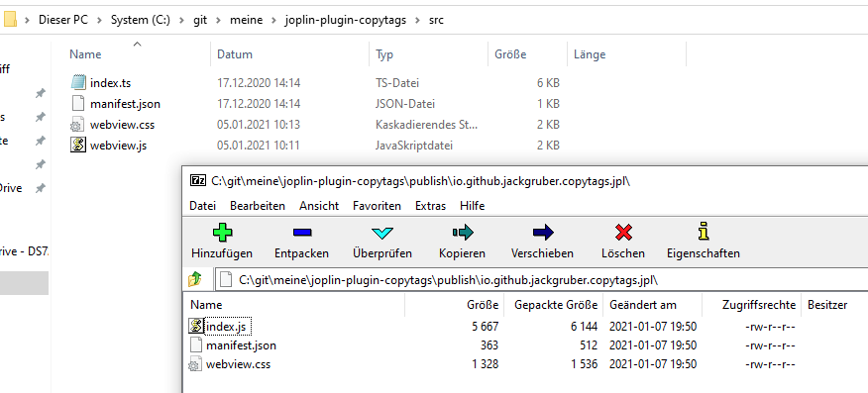Viewport: 868px width, 393px height.
Task: Click the up-folder icon beside the 7-Zip path
Action: click(x=195, y=280)
